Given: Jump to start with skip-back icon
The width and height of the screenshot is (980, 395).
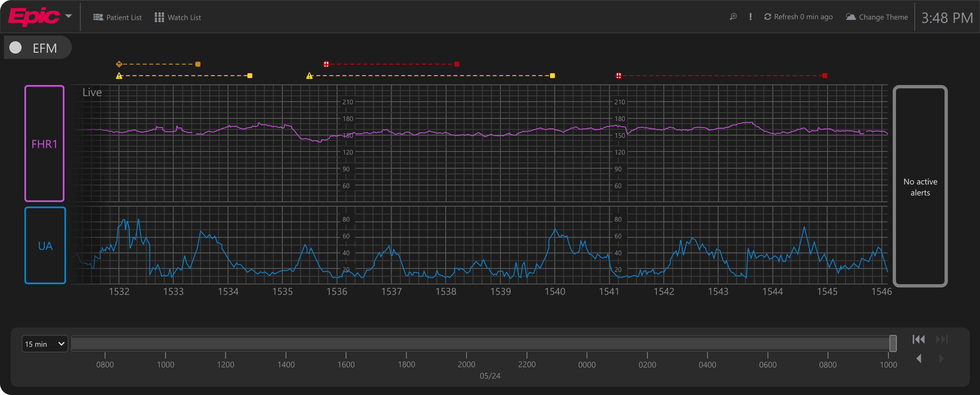Looking at the screenshot, I should 918,339.
